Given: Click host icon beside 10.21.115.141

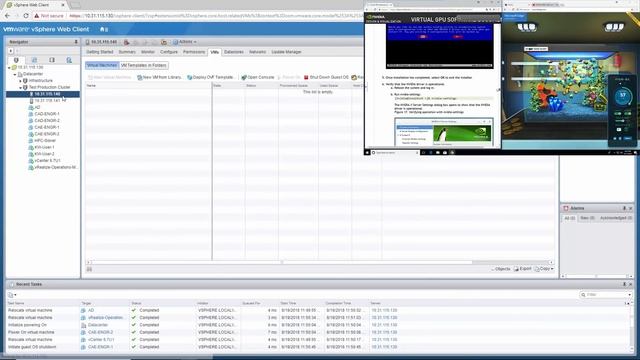Looking at the screenshot, I should pos(31,100).
